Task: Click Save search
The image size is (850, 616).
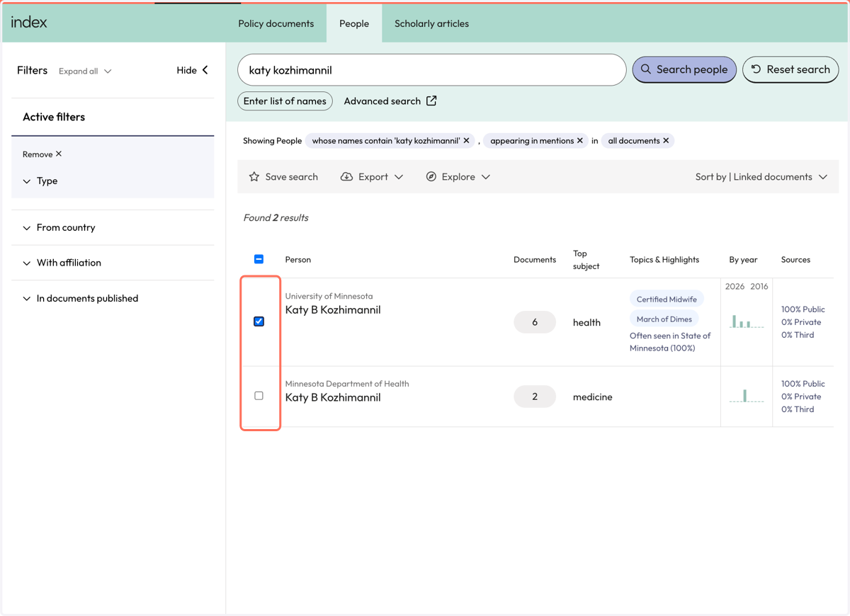Action: (283, 177)
